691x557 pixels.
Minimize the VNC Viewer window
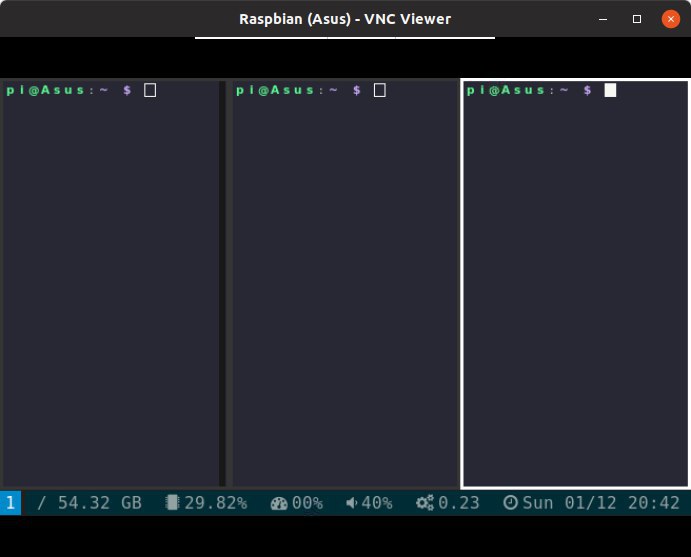[x=603, y=19]
